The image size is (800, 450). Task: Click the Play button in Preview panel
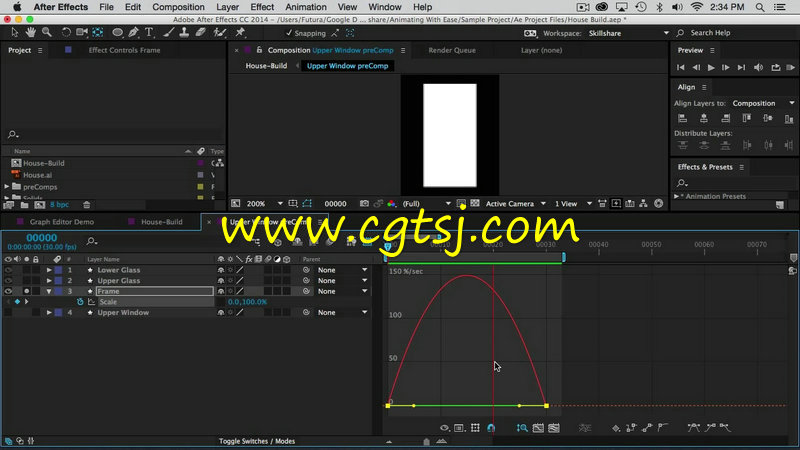click(x=711, y=67)
